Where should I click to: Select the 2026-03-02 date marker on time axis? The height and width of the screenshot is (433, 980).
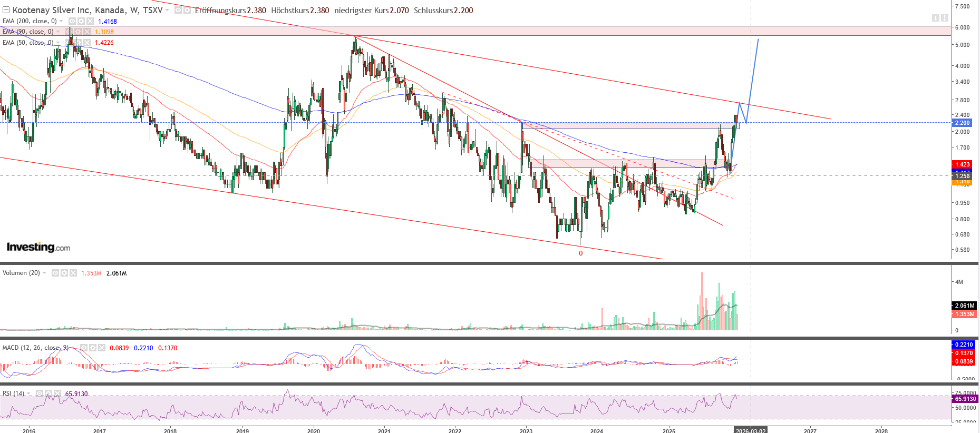[x=751, y=430]
